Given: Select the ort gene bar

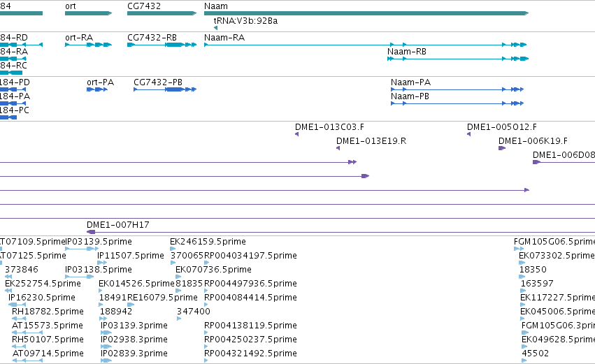Looking at the screenshot, I should pyautogui.click(x=88, y=13).
